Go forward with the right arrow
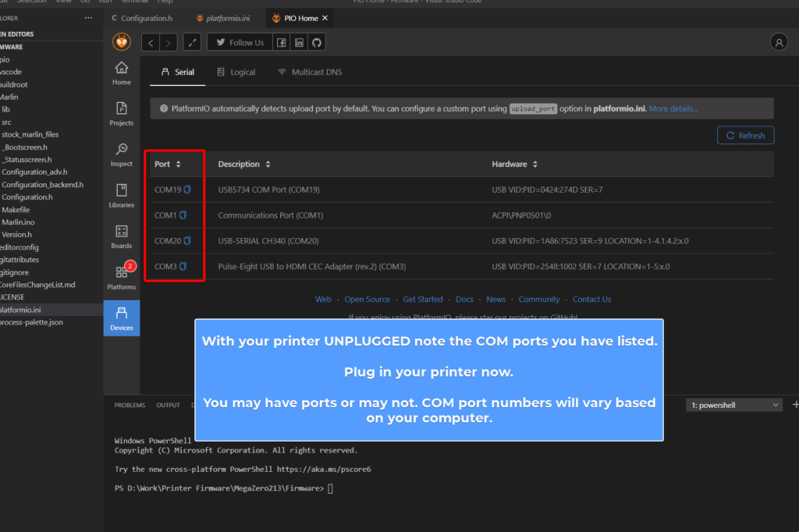The image size is (799, 532). click(169, 43)
